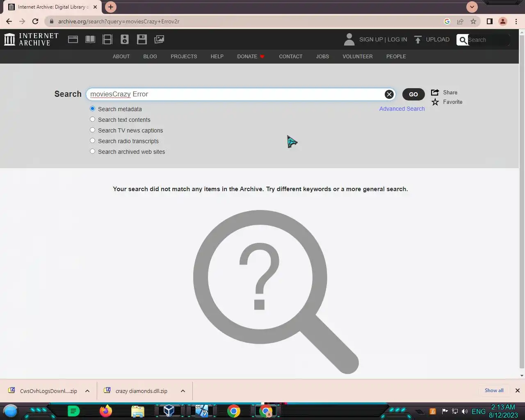Open the HELP menu item
The image size is (525, 420).
pyautogui.click(x=217, y=57)
